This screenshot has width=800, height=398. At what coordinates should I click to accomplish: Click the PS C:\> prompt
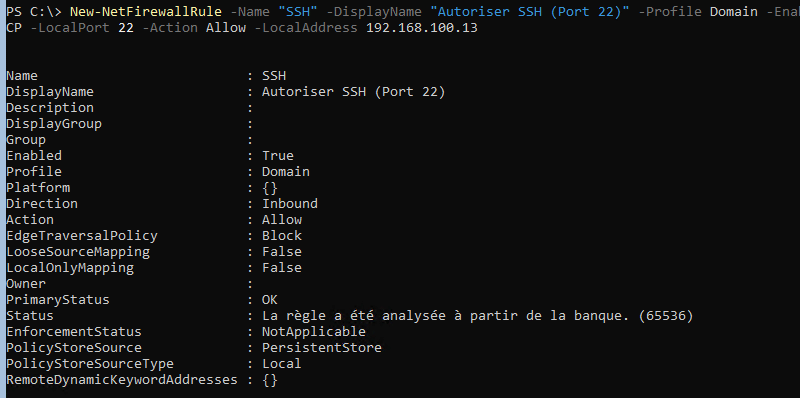click(x=34, y=12)
